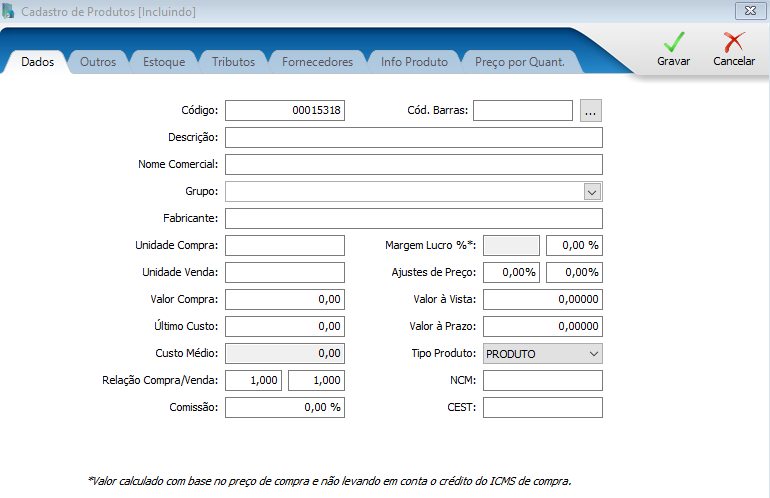Focus the Fabricante text field
Viewport: 770px width, 498px height.
413,218
